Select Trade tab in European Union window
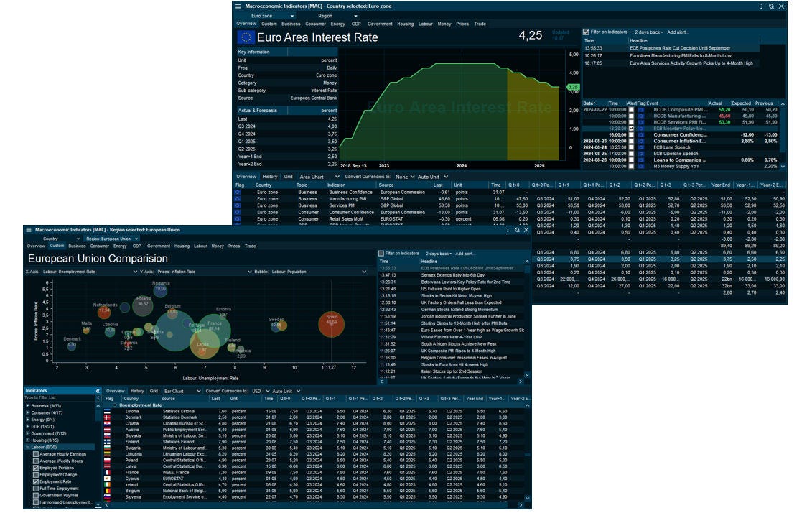This screenshot has height=513, width=812. coord(250,246)
